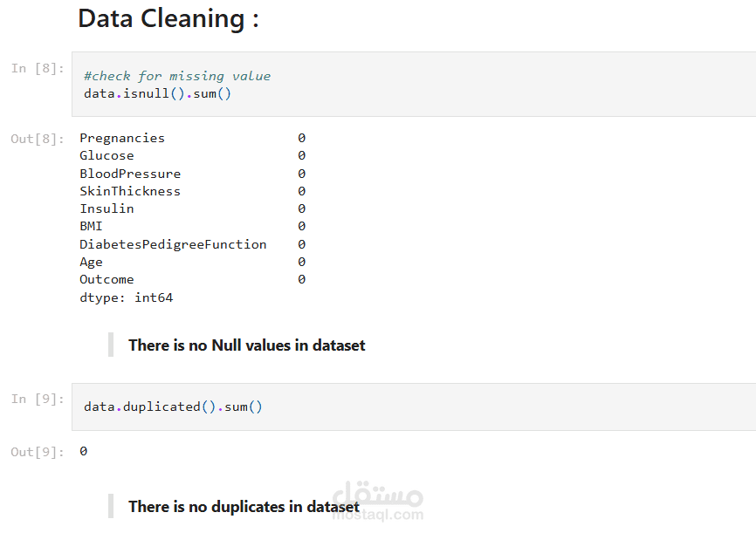Click the 'There is no Null values' note
This screenshot has height=533, width=756.
click(246, 345)
